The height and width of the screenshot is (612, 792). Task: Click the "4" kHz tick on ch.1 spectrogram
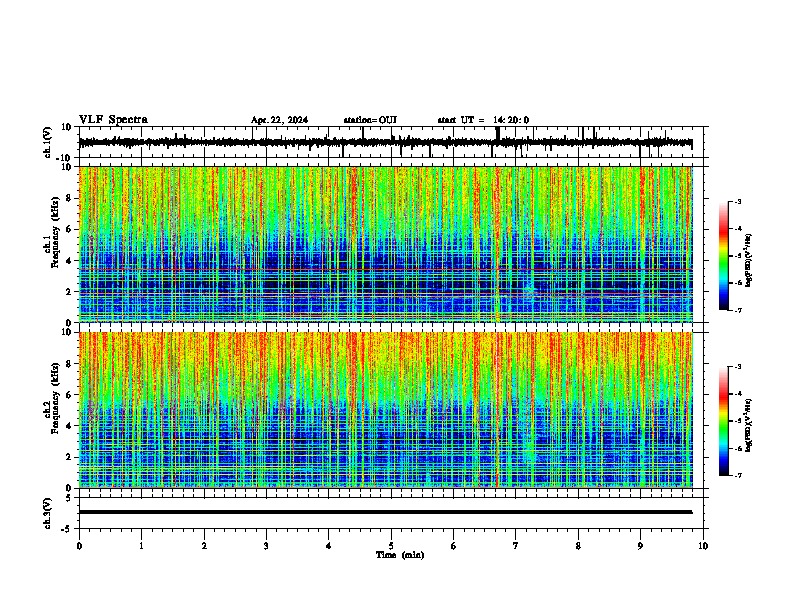click(69, 261)
